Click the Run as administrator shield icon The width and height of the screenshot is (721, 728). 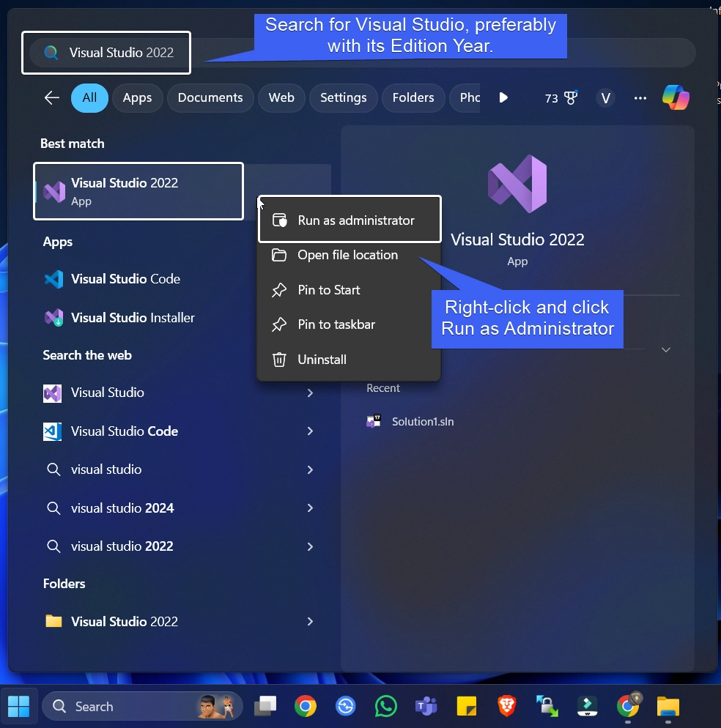(279, 220)
